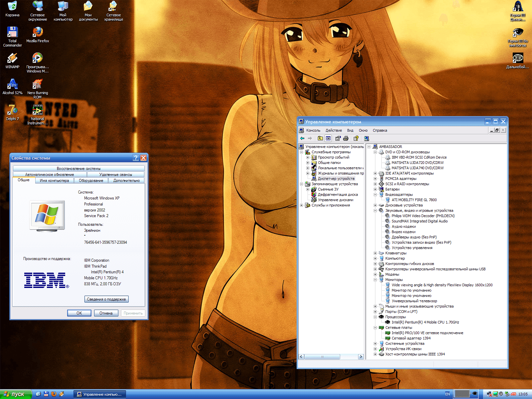Viewport: 532px width, 399px height.
Task: Select the Mozilla Firefox desktop icon
Action: pos(38,35)
